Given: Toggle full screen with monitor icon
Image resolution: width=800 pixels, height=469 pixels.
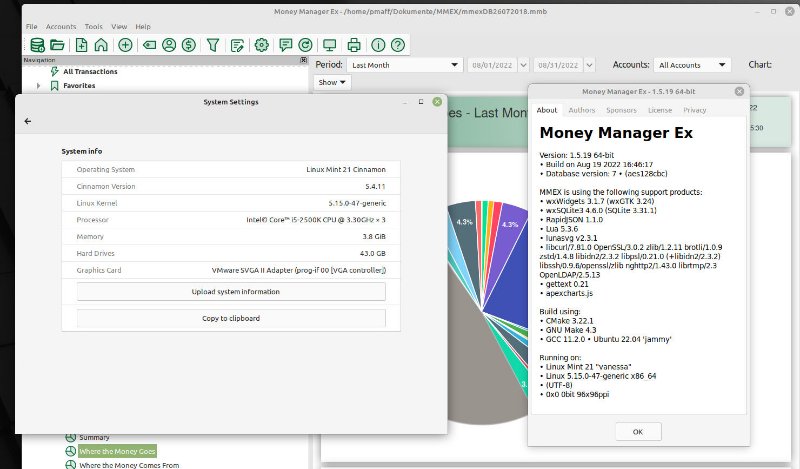Looking at the screenshot, I should tap(330, 45).
